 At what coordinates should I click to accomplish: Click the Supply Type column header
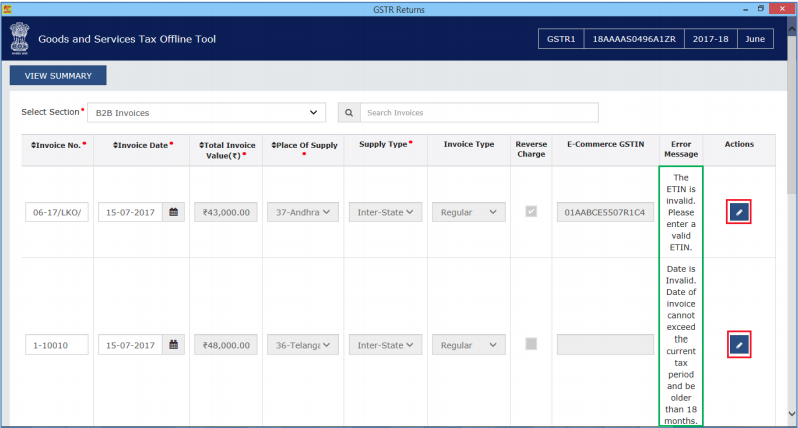click(x=386, y=145)
